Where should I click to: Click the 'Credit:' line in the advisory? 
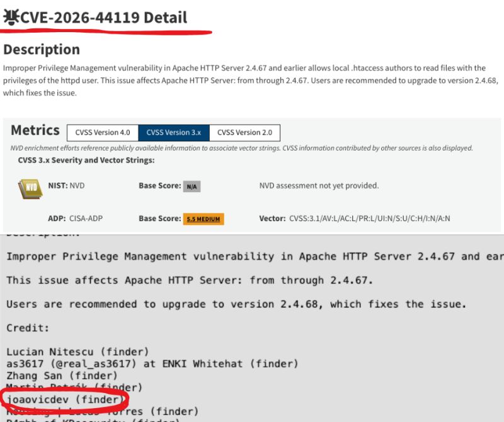pyautogui.click(x=28, y=328)
